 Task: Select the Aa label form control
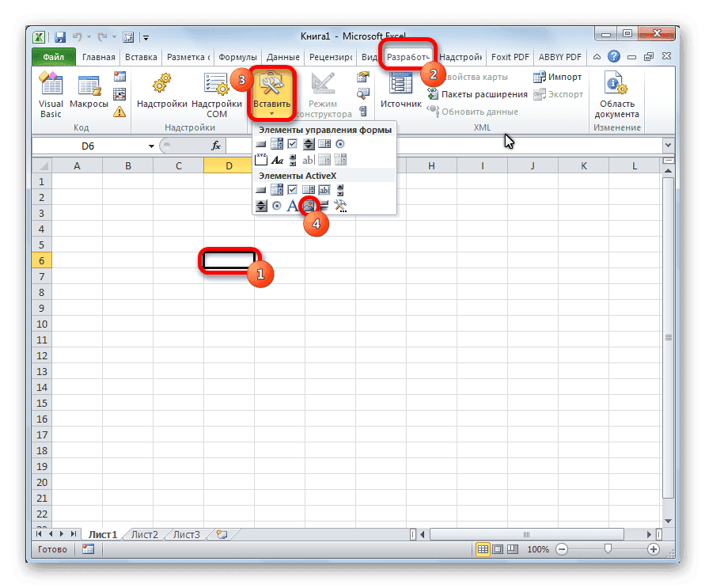point(278,160)
